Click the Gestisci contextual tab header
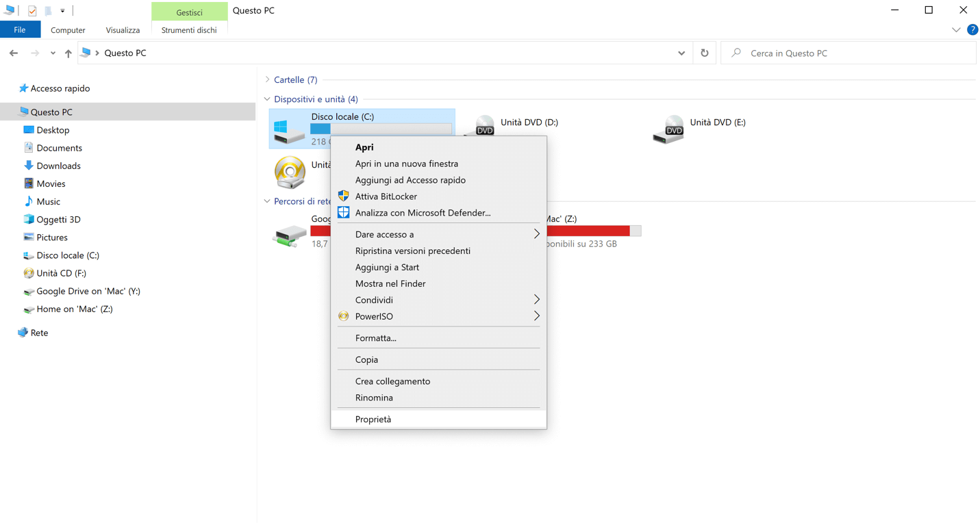 [189, 12]
